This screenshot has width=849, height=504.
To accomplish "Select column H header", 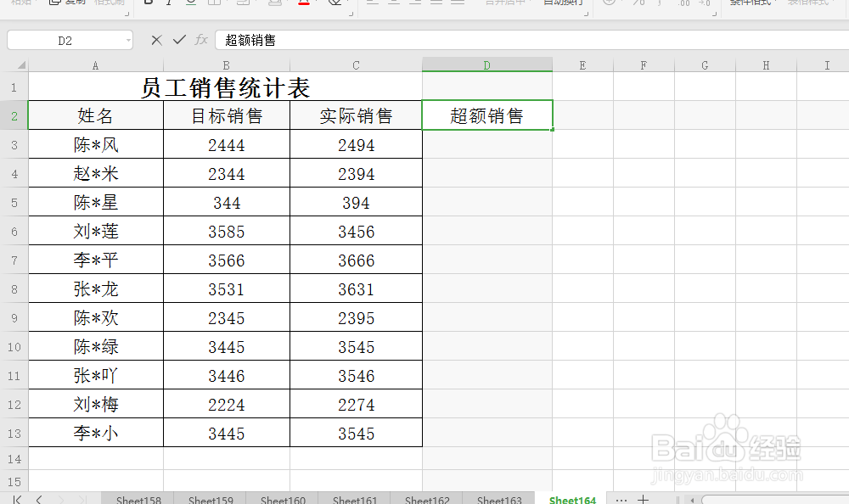I will (766, 65).
